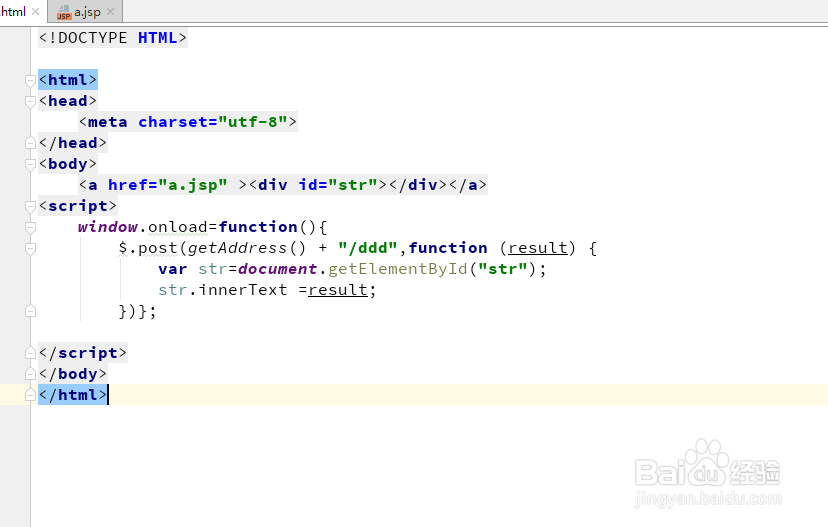Click the meta charset="utf-8" line
Screen dimensions: 828x527
coord(188,122)
